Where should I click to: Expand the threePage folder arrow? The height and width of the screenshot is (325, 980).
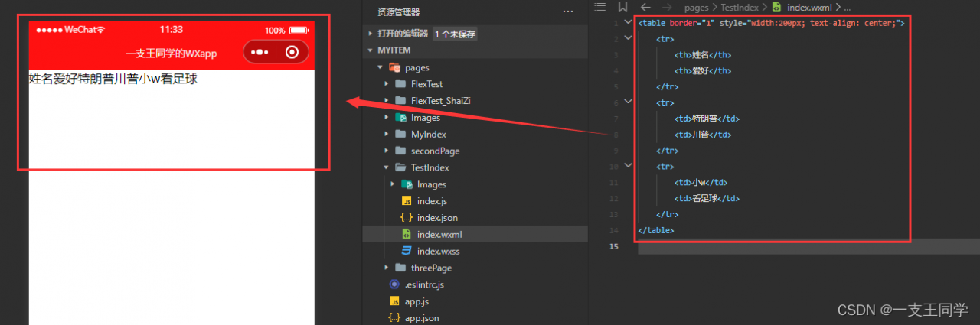pyautogui.click(x=386, y=268)
